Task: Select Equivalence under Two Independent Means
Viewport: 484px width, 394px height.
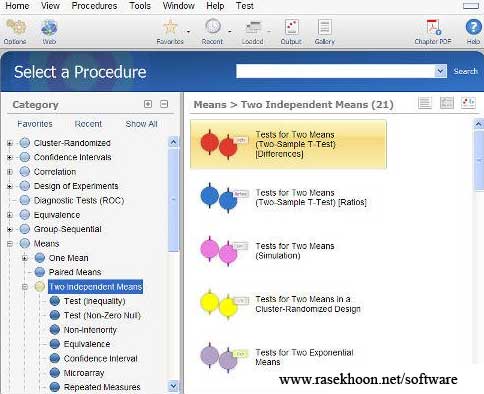Action: point(87,344)
